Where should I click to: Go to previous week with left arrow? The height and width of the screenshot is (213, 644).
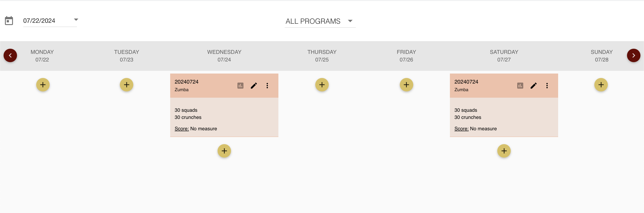pyautogui.click(x=10, y=55)
